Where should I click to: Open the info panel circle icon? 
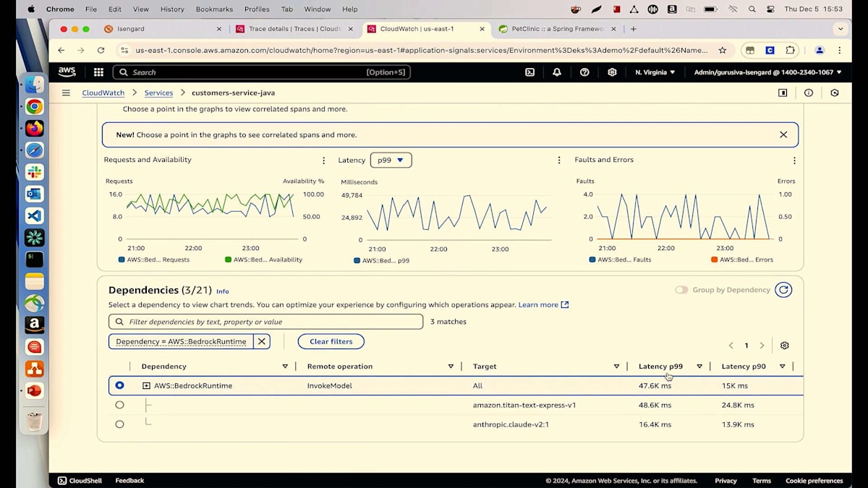pos(809,93)
